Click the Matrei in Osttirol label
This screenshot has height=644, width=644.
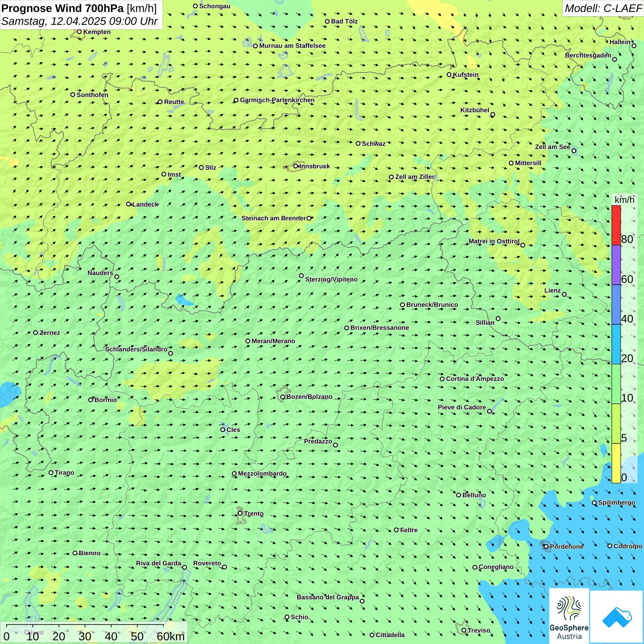coord(494,241)
